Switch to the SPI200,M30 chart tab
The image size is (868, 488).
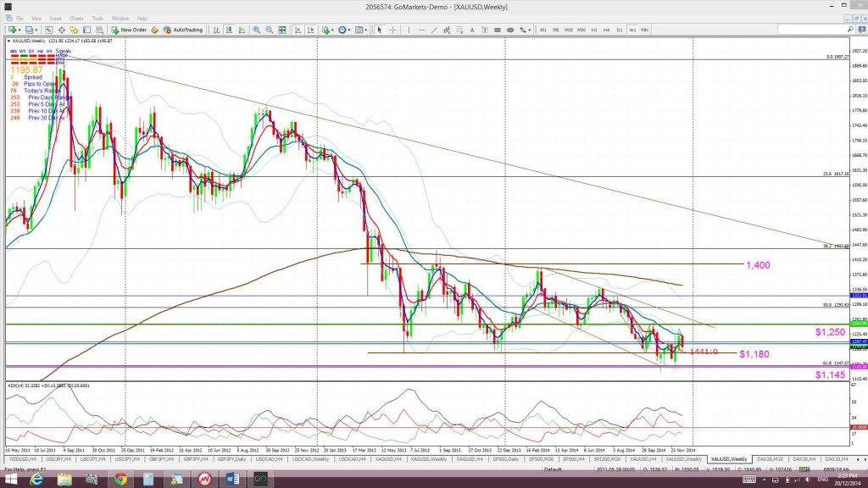pyautogui.click(x=607, y=459)
